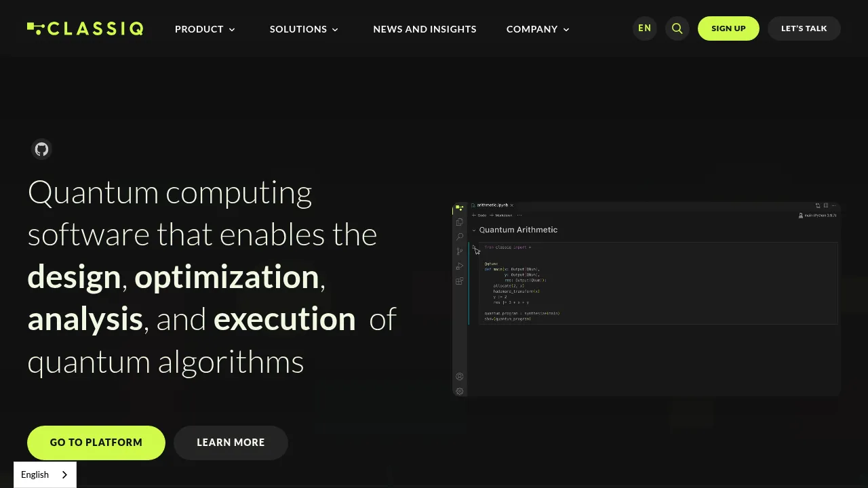Open Extensions icon in demo sidebar
This screenshot has width=868, height=488.
(460, 281)
